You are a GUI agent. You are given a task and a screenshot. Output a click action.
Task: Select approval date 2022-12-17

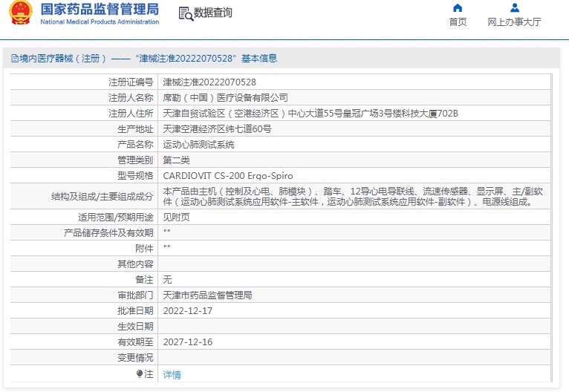tap(188, 311)
